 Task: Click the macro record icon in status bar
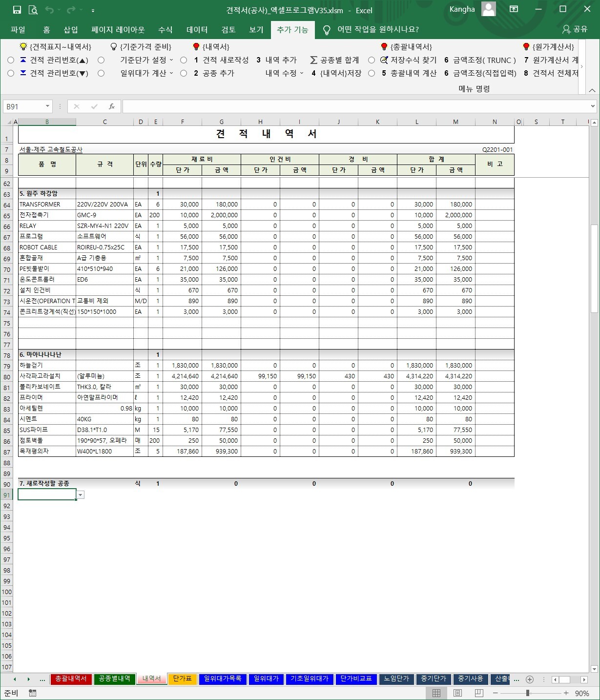32,693
